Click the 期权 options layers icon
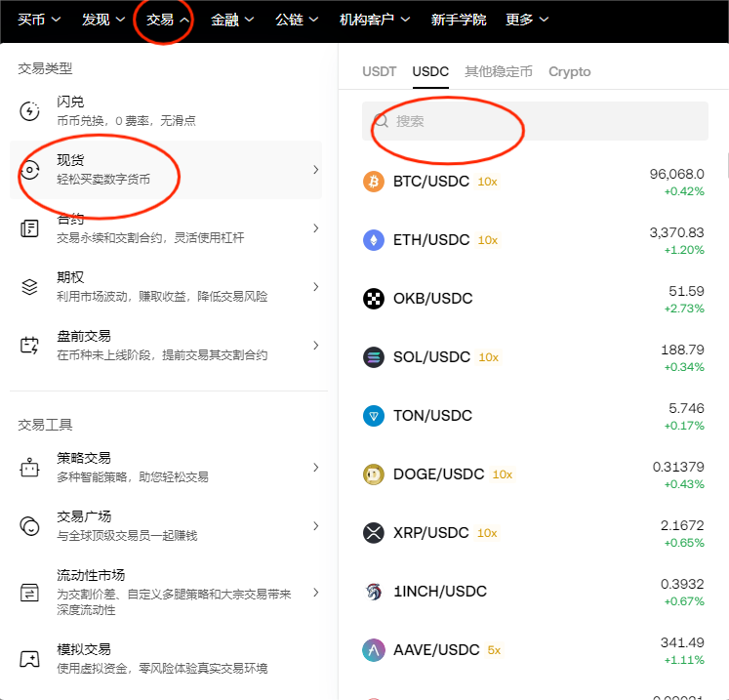The image size is (729, 700). [x=29, y=287]
